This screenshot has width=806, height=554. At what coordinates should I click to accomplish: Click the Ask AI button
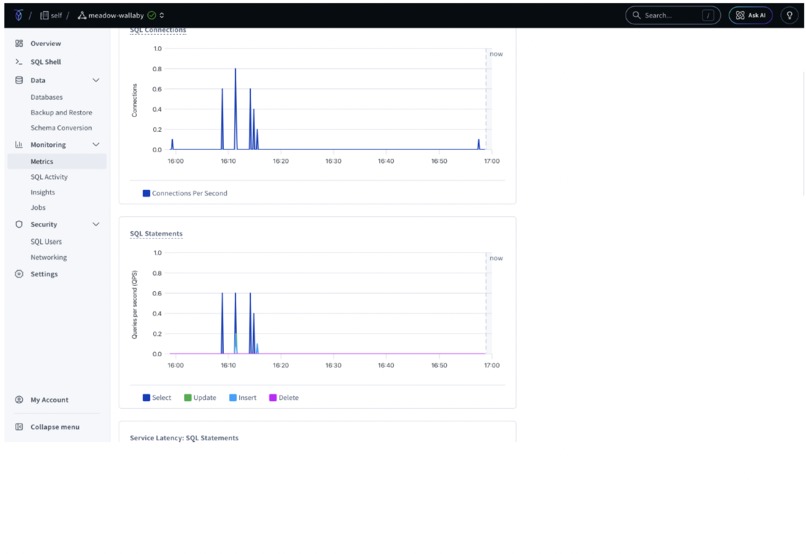[x=750, y=15]
